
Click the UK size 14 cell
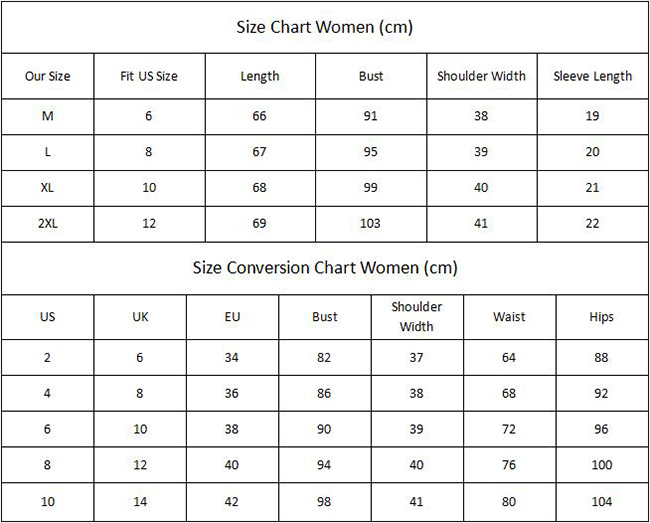pyautogui.click(x=140, y=502)
